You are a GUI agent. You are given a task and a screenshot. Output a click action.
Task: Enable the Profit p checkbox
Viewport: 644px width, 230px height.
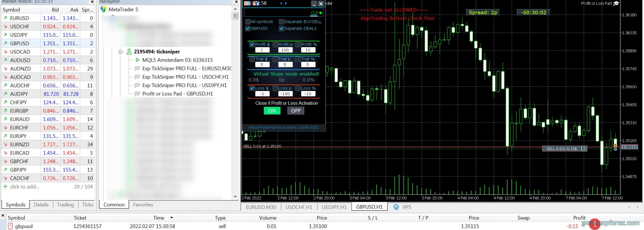pos(275,44)
